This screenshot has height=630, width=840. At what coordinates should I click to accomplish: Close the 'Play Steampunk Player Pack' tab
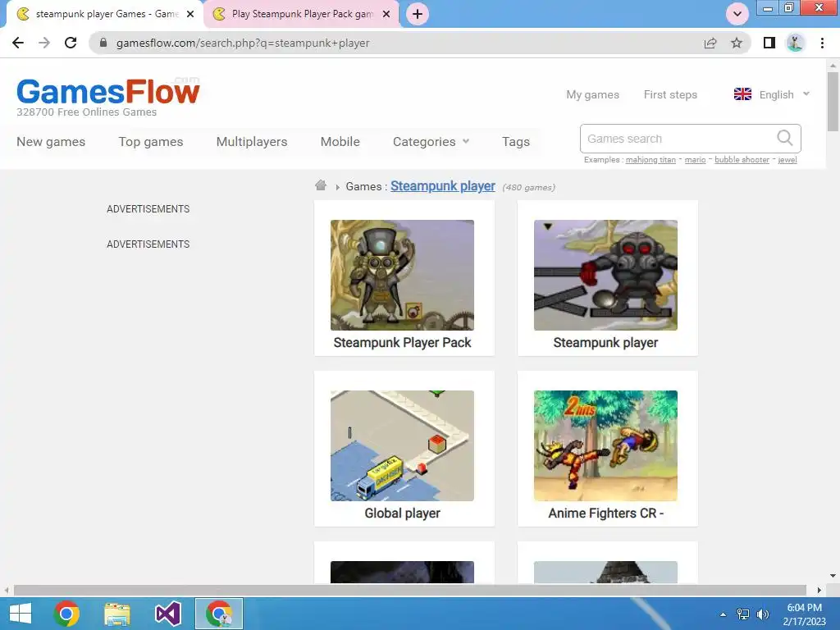(386, 14)
